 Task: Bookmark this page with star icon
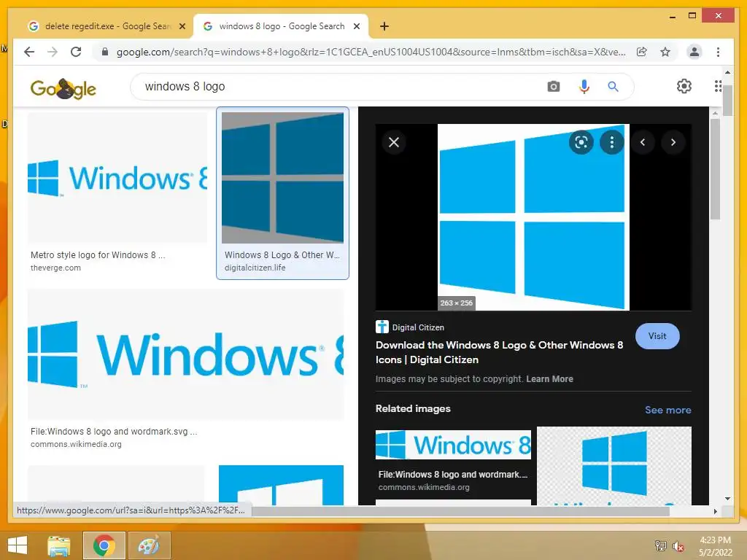[x=665, y=52]
